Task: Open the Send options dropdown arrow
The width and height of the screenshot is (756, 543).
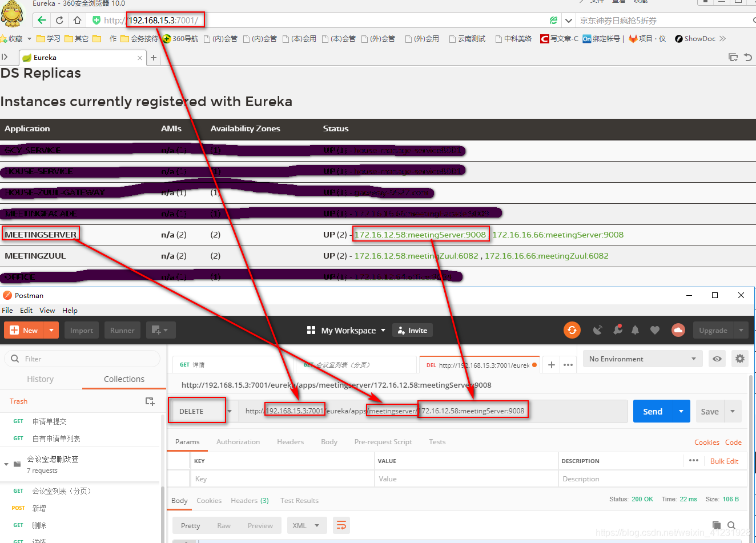Action: coord(681,411)
